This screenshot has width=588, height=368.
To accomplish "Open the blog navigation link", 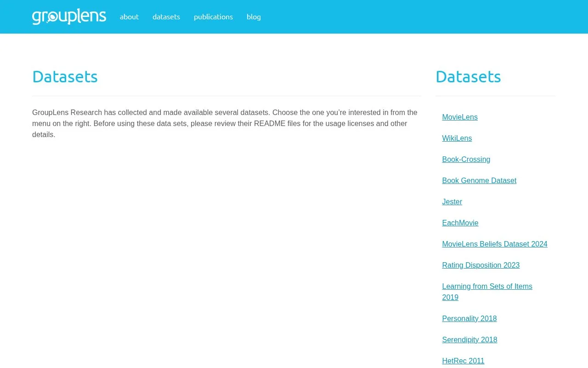I will click(254, 17).
